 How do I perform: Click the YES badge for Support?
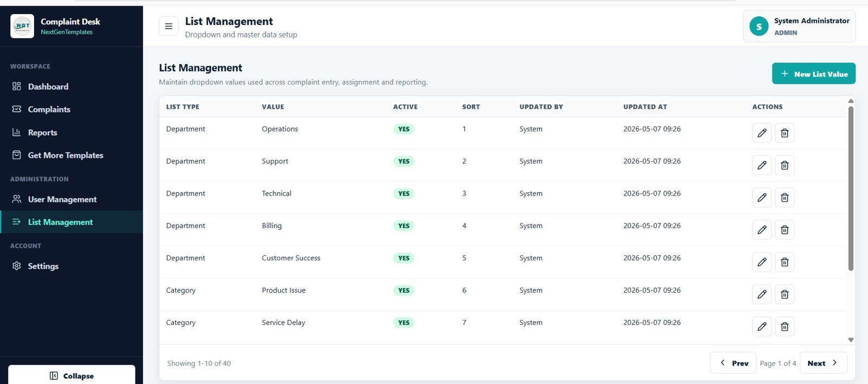click(x=404, y=161)
